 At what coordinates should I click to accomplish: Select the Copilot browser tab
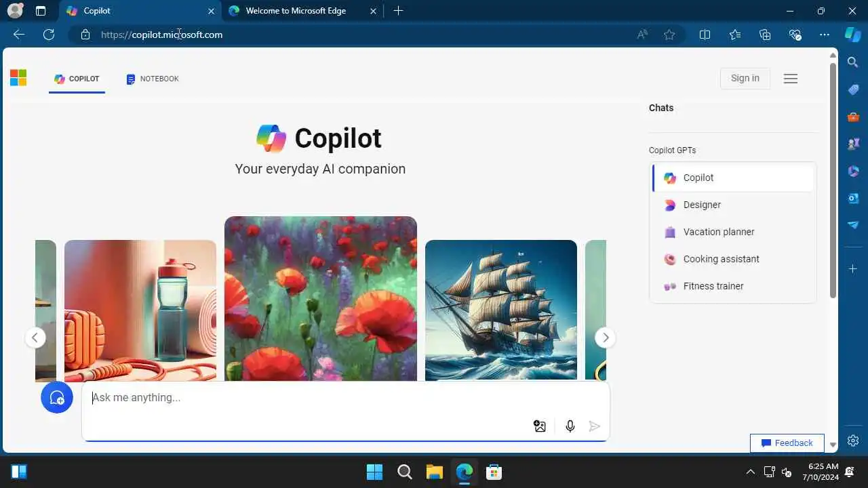click(139, 11)
